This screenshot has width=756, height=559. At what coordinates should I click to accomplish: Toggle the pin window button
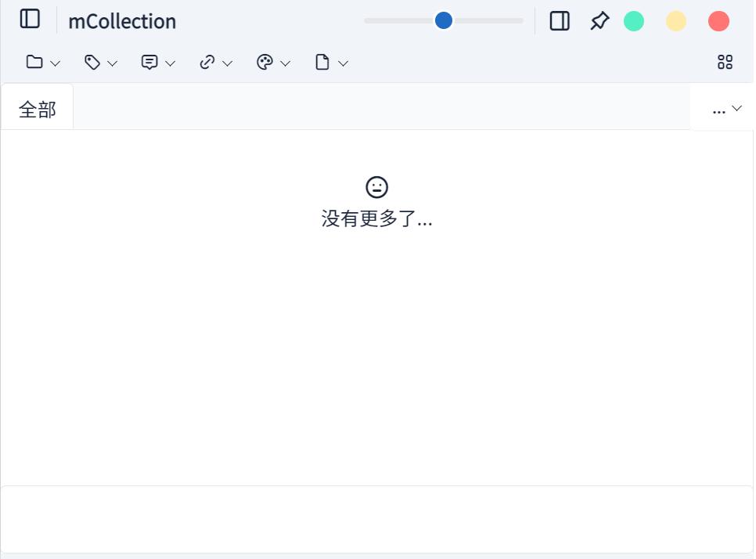point(599,21)
